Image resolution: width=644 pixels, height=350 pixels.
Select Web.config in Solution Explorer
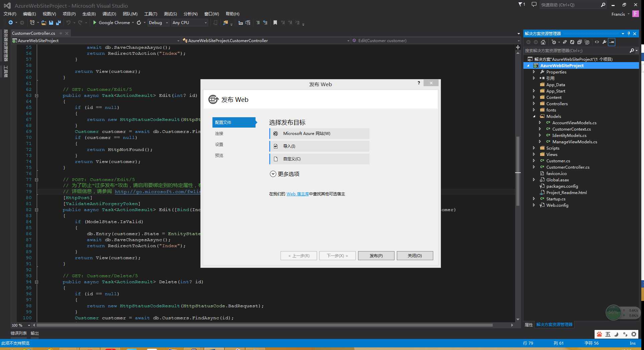pyautogui.click(x=557, y=205)
